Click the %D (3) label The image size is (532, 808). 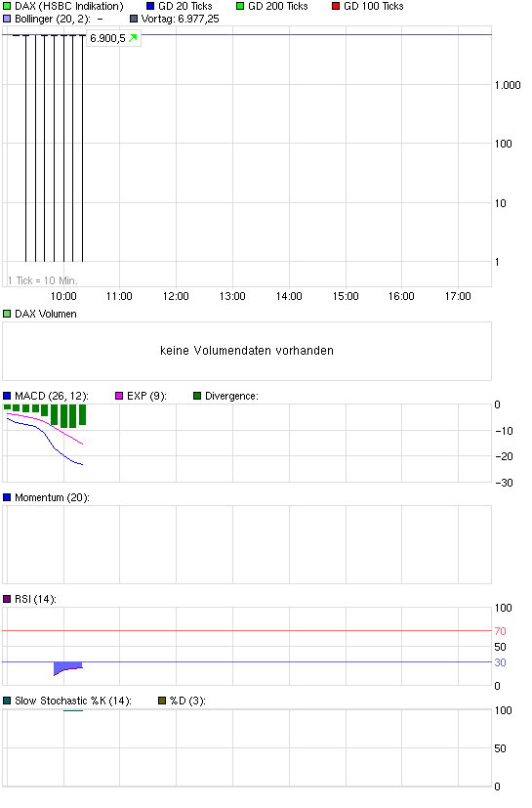click(187, 701)
